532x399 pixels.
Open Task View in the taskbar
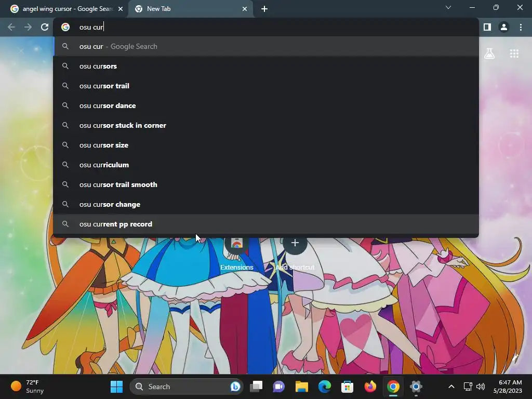click(256, 387)
